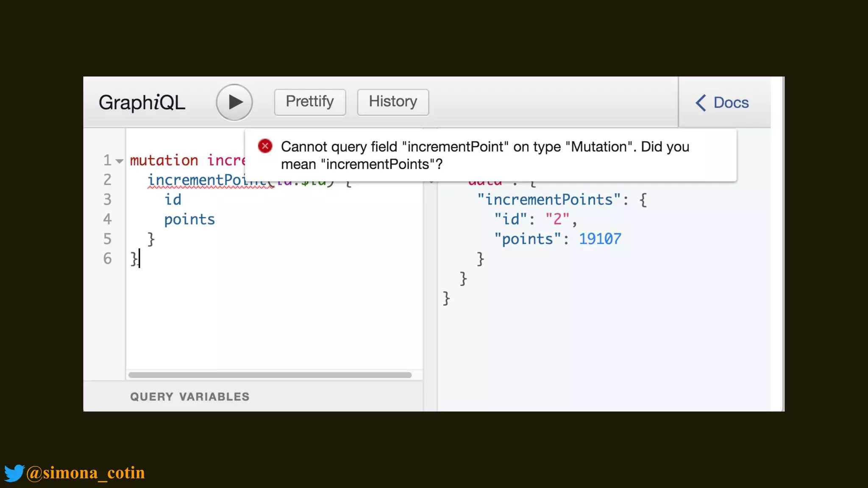Click the GraphiQL title logo
The image size is (868, 488).
tap(142, 103)
